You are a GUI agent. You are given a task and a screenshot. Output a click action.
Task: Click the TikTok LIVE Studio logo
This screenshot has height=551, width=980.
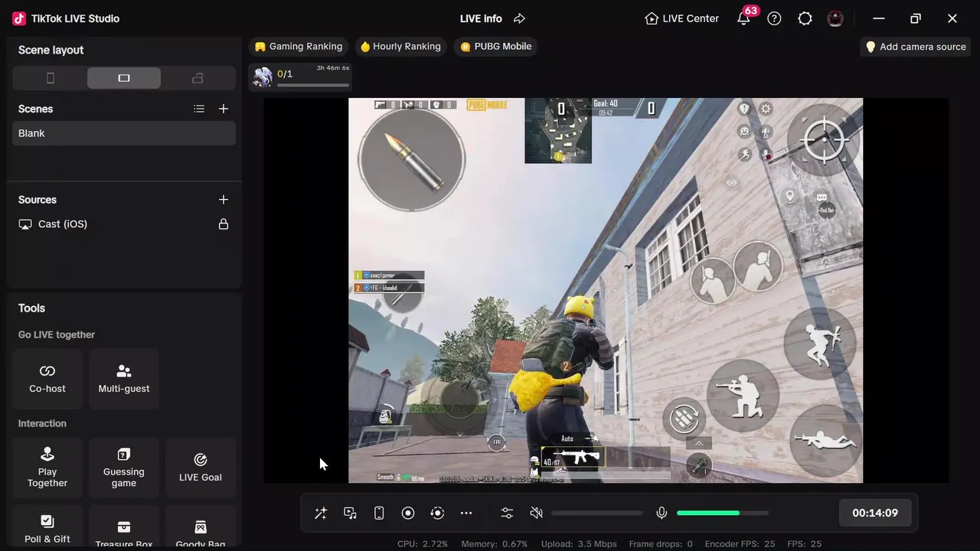click(x=19, y=18)
